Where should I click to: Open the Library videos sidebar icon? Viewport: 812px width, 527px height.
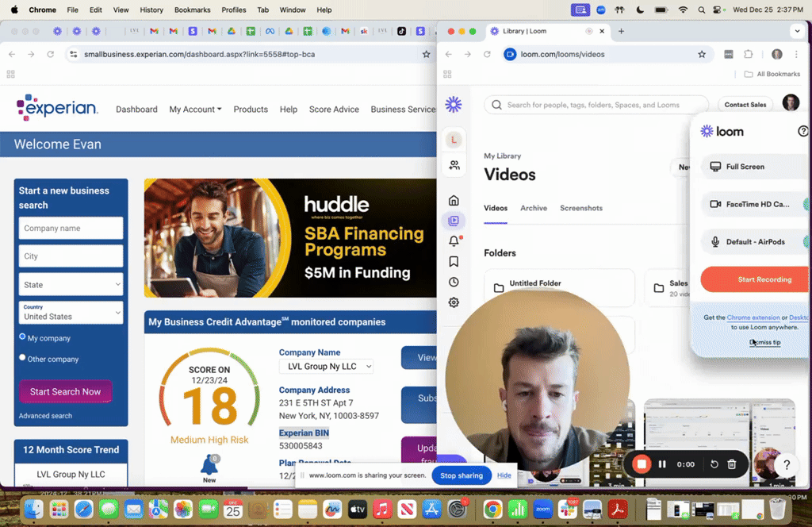[454, 221]
